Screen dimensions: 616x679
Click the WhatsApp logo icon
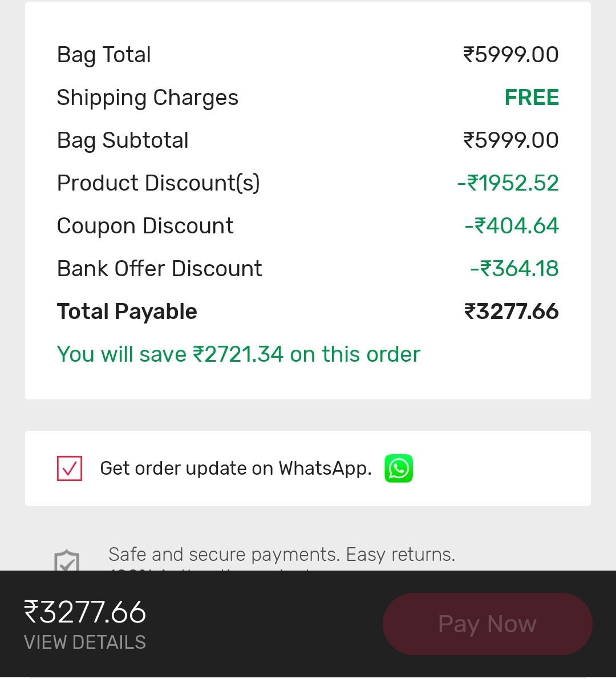click(398, 468)
